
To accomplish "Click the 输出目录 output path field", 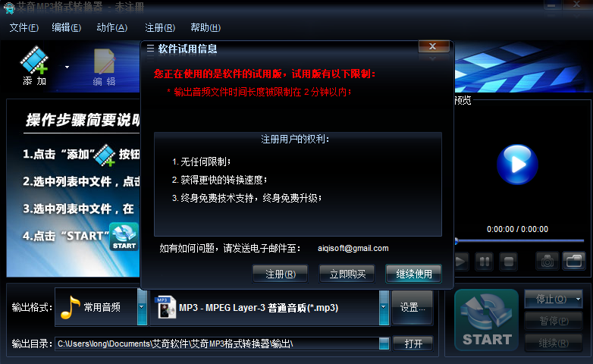I will tap(218, 344).
